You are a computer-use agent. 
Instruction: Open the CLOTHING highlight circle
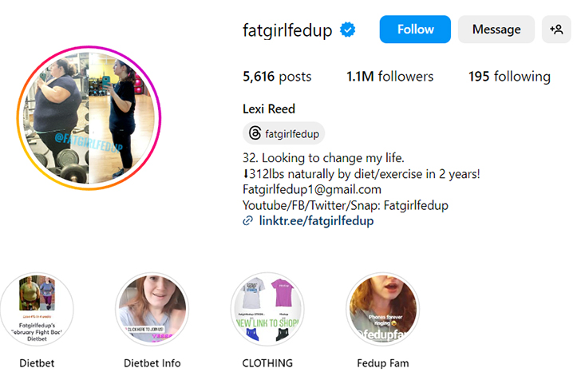[x=267, y=309]
